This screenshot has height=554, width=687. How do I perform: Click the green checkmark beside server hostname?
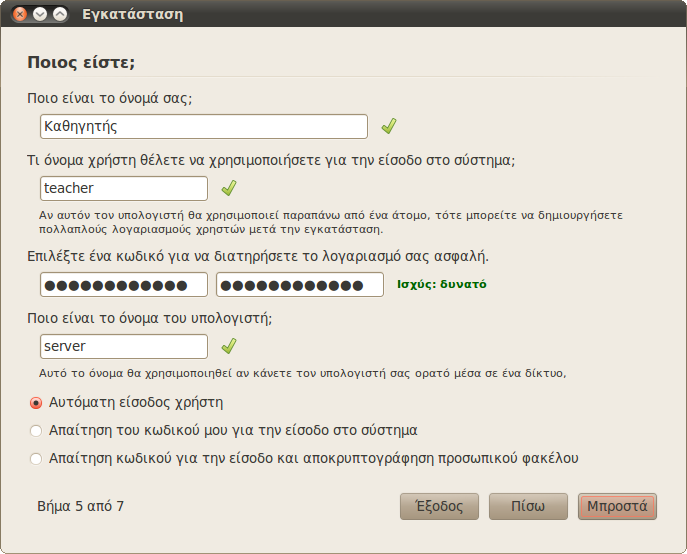(x=229, y=346)
